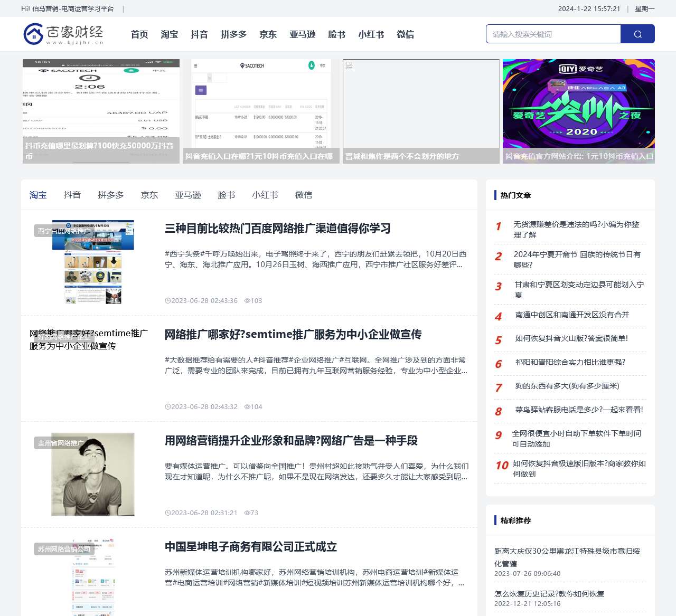
Task: Click the search magnifier icon
Action: click(637, 34)
